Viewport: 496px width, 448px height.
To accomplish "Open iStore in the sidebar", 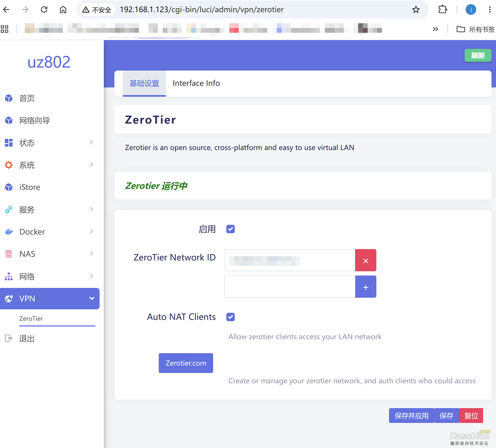I will (x=30, y=187).
